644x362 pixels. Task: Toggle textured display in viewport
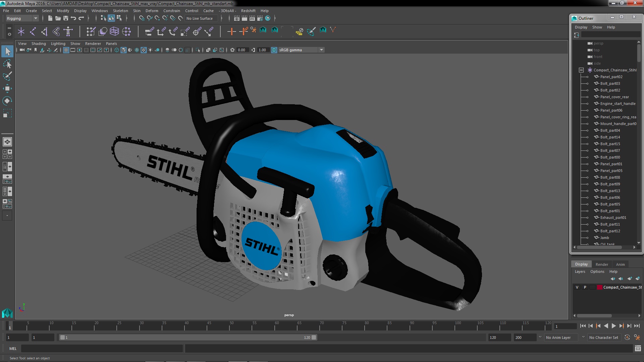(144, 50)
